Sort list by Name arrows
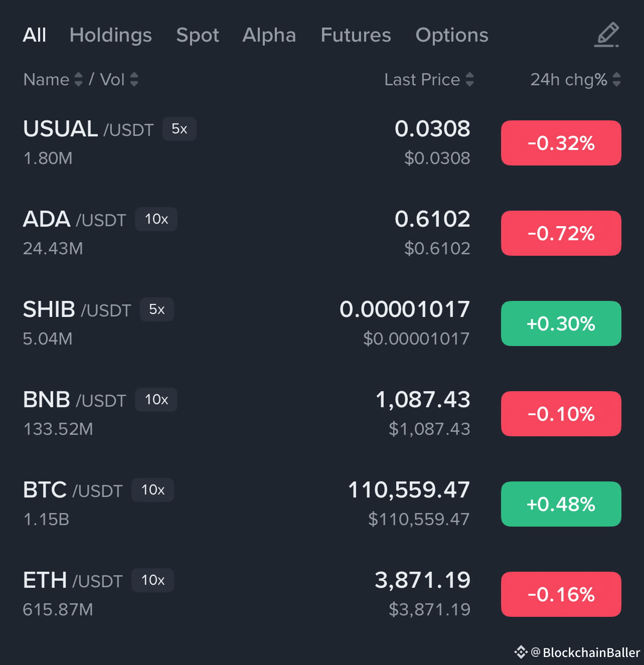Viewport: 644px width, 665px height. coord(78,79)
